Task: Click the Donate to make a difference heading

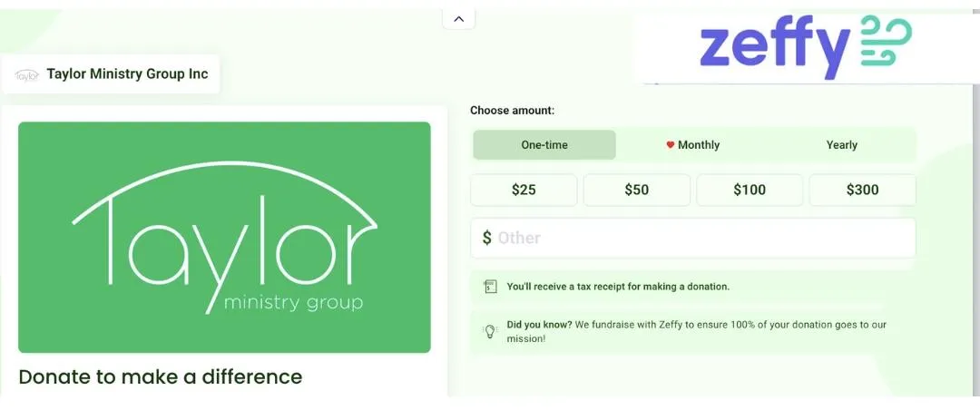Action: pos(161,376)
